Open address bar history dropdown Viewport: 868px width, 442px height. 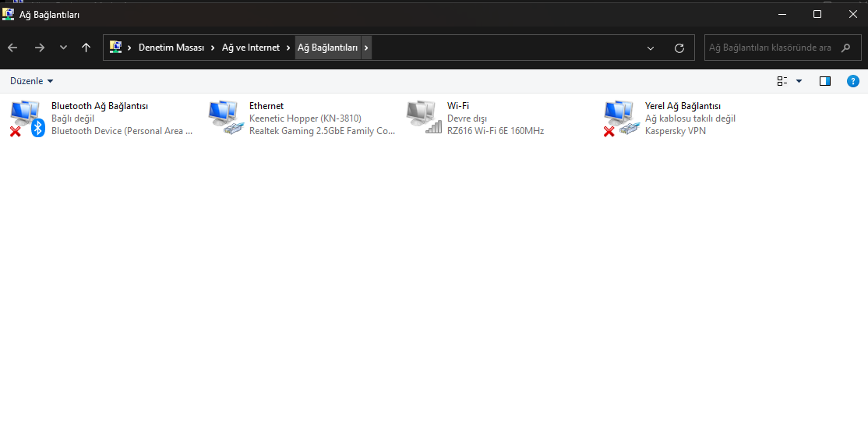click(651, 48)
